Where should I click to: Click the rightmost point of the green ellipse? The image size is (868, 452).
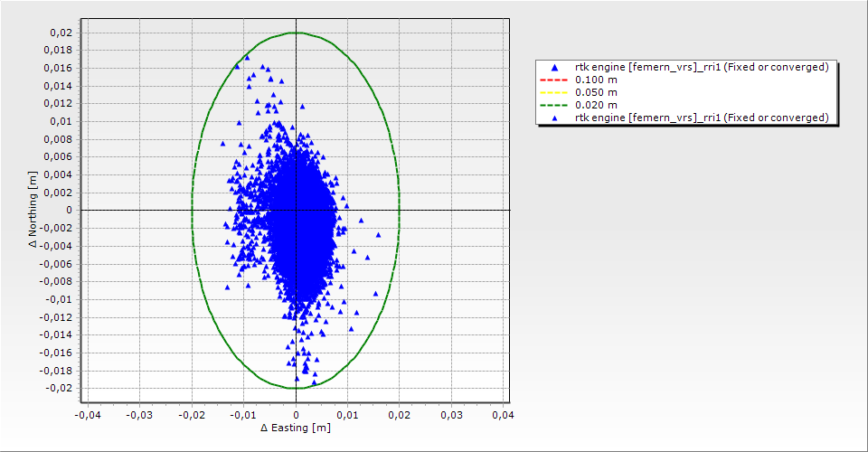400,210
